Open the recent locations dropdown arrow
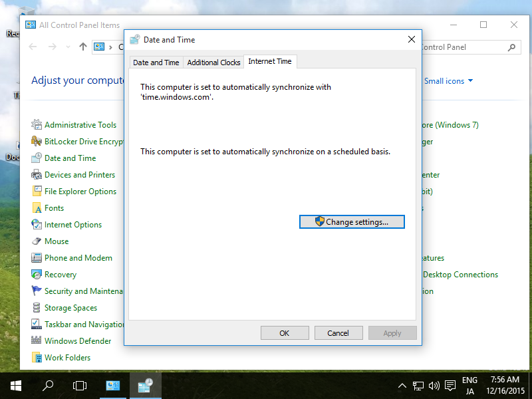532x399 pixels. [x=68, y=47]
